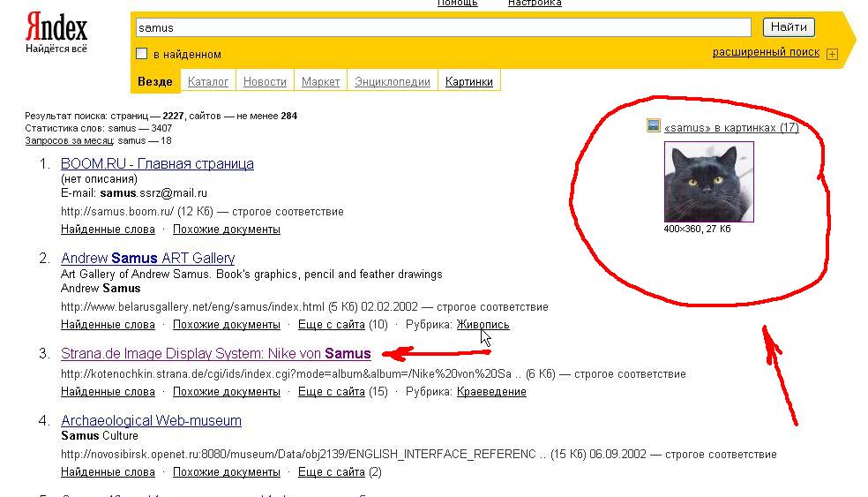The height and width of the screenshot is (497, 868).
Task: Open Найденные слова under Archaeological Web-museum
Action: [x=108, y=472]
